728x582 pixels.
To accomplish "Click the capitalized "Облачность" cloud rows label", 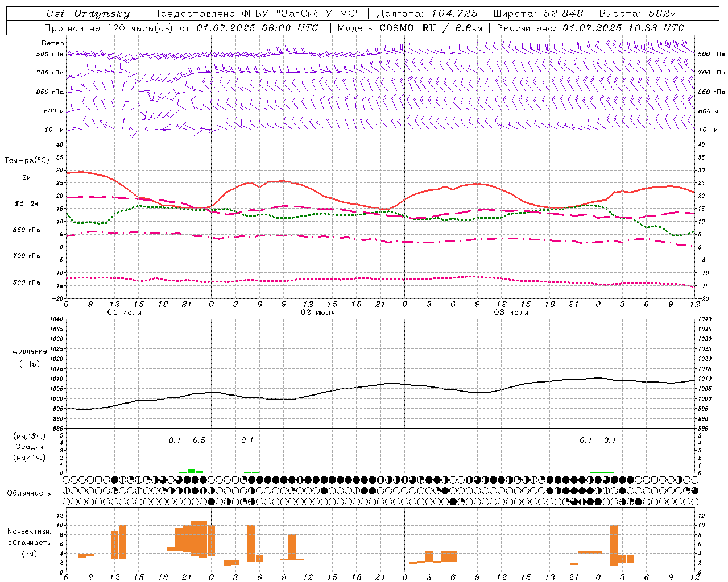I will [x=29, y=493].
